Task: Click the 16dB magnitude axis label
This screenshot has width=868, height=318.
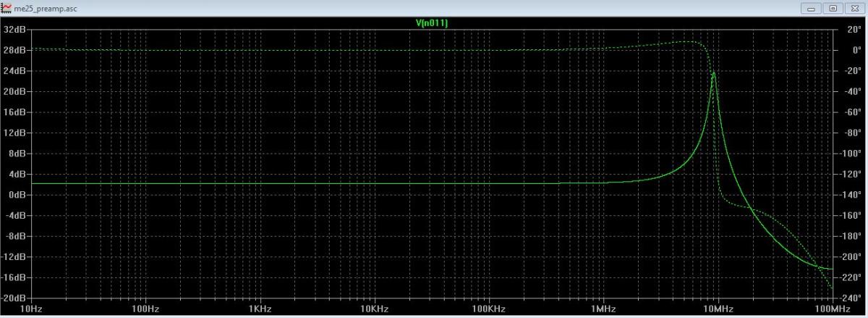Action: coord(16,112)
